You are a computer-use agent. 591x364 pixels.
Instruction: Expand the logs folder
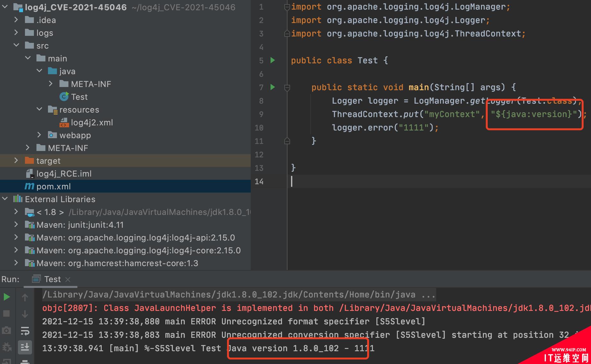[16, 33]
